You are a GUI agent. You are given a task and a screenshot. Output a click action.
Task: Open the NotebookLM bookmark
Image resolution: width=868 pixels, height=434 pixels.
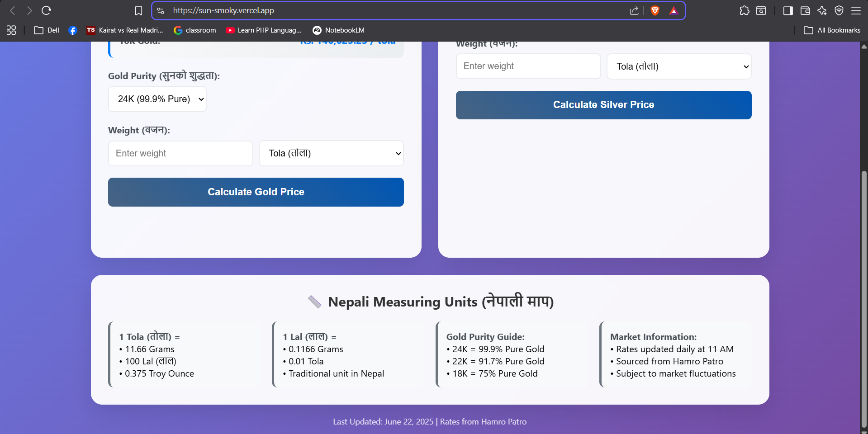point(338,30)
